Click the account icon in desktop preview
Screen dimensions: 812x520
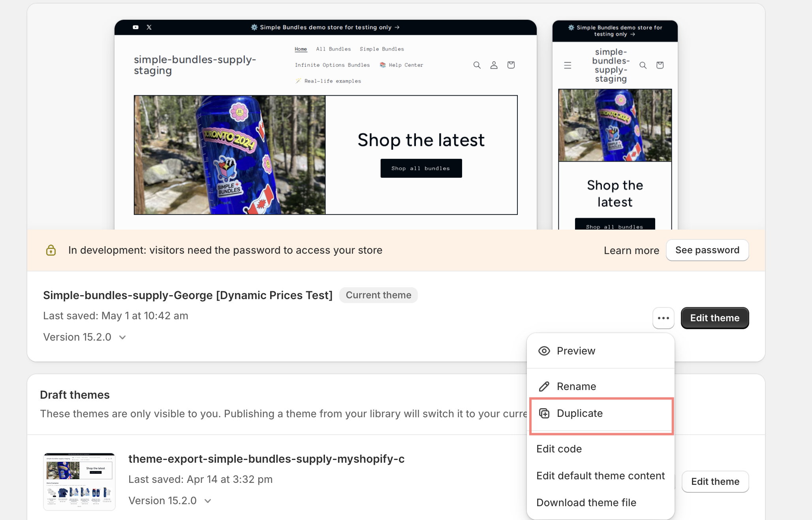494,65
